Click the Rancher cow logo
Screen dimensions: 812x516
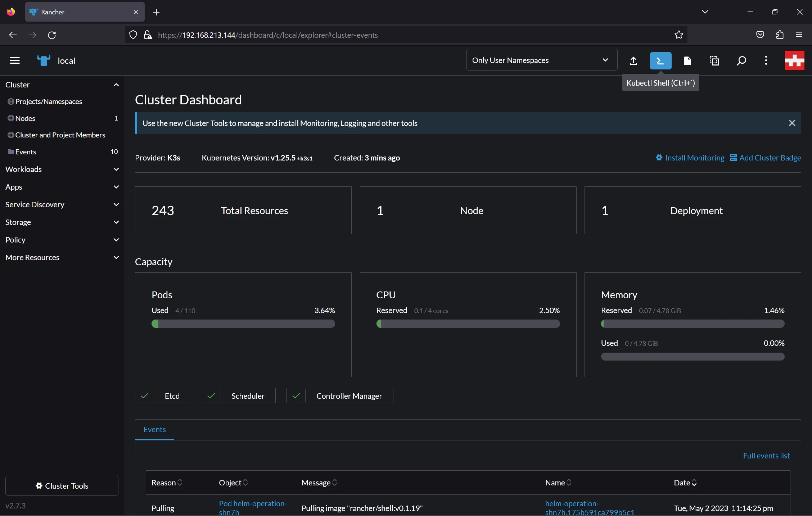click(44, 60)
